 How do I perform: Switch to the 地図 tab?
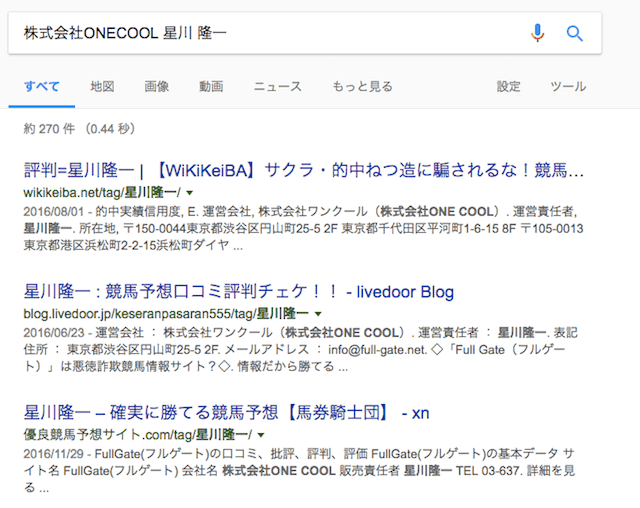tap(102, 87)
